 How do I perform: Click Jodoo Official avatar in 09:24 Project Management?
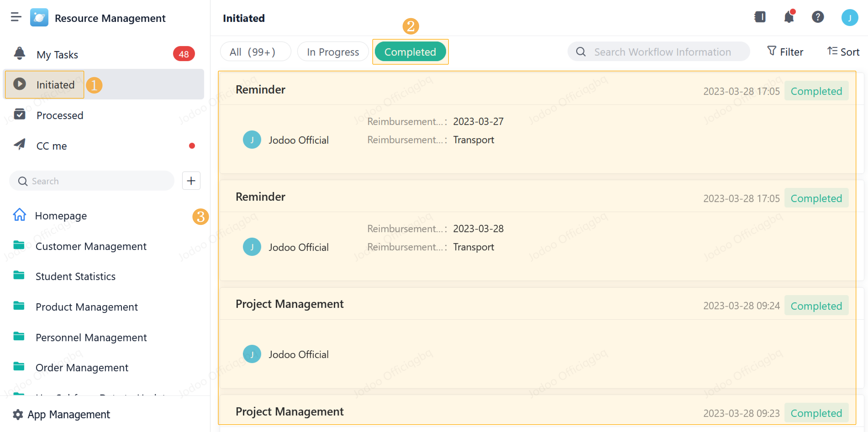(x=252, y=354)
